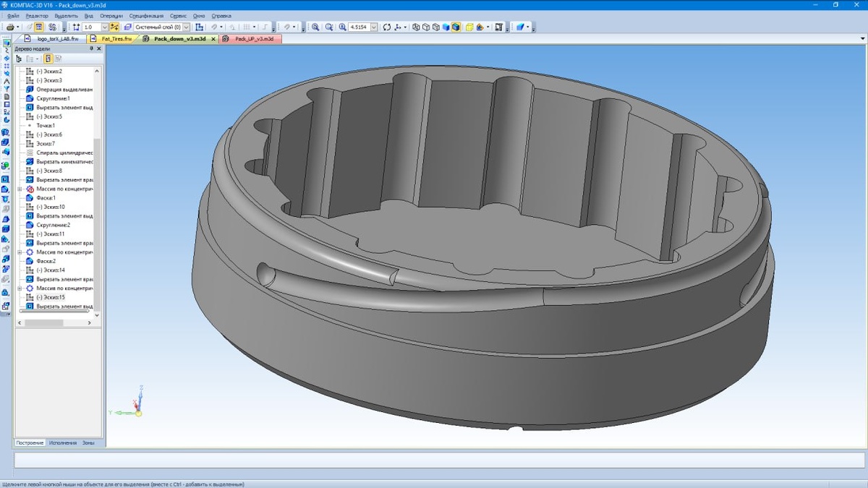Viewport: 868px width, 488px height.
Task: Open the cursor step 1.0 dropdown
Action: [104, 27]
